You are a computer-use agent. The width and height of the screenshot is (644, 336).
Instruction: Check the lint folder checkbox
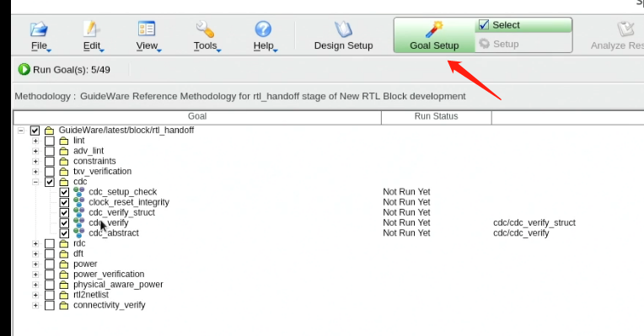coord(49,141)
